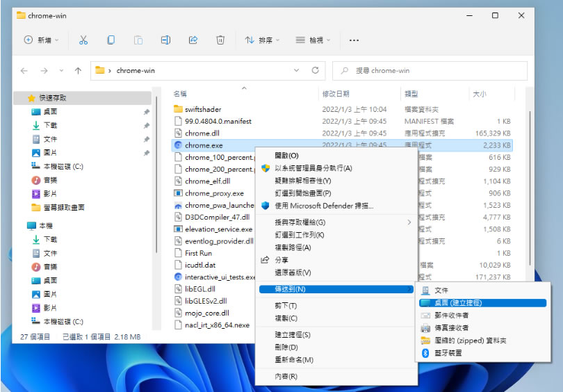
Task: Choose 內容(R) in context menu
Action: pos(336,376)
